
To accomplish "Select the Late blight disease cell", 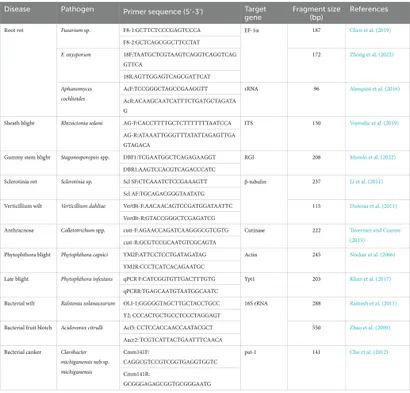I will coord(16,279).
